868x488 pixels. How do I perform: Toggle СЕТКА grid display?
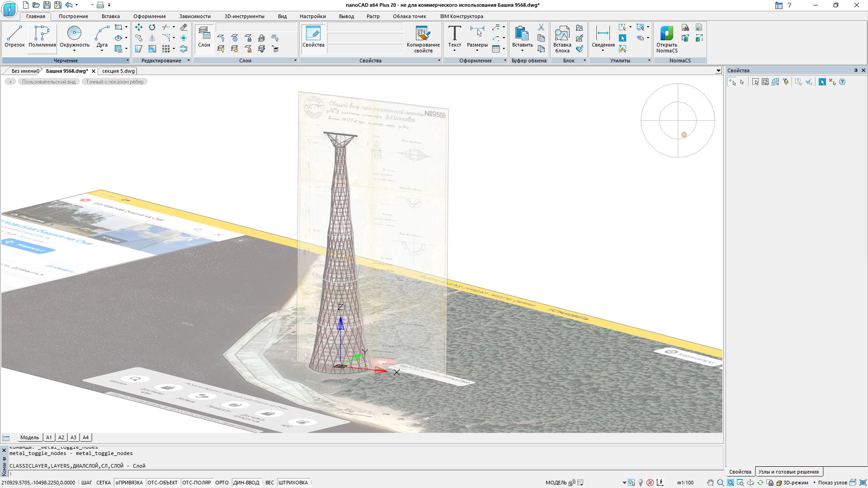tap(103, 483)
